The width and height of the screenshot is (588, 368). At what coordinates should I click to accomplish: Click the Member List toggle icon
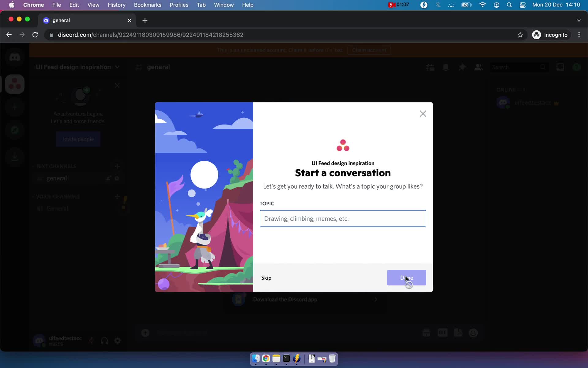(x=477, y=67)
